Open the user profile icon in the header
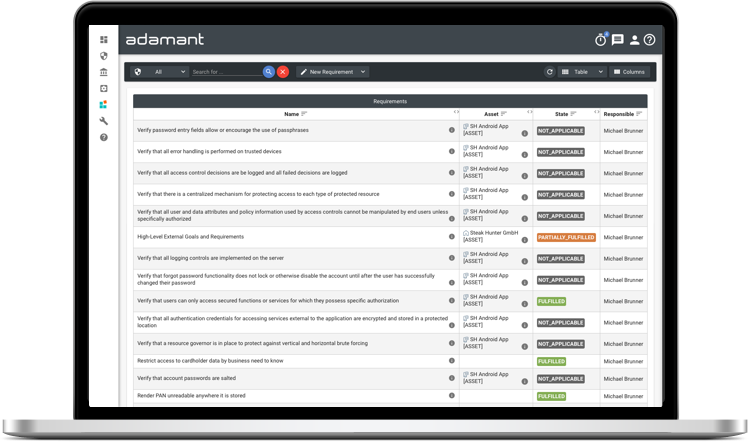 [634, 40]
